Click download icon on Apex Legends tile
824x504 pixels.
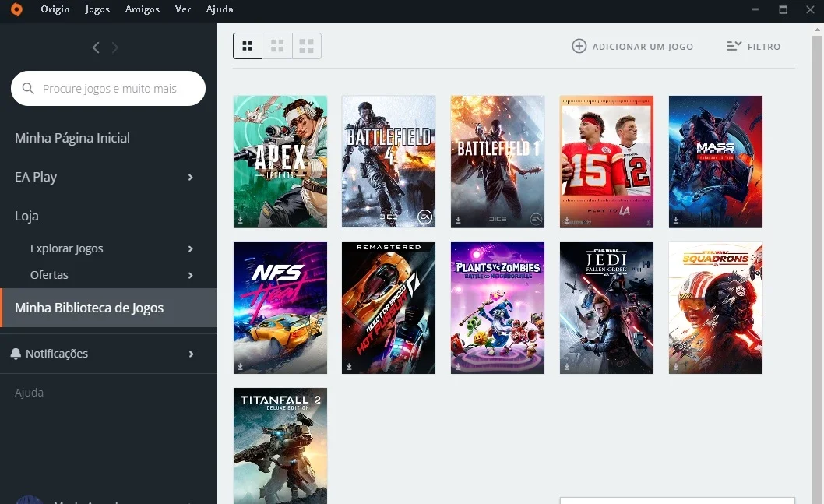point(240,220)
